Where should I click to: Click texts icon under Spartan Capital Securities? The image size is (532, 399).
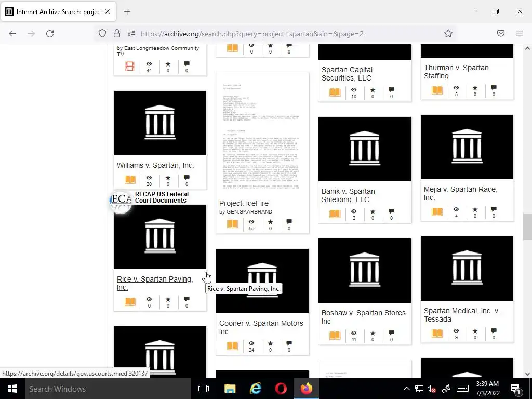tap(335, 92)
